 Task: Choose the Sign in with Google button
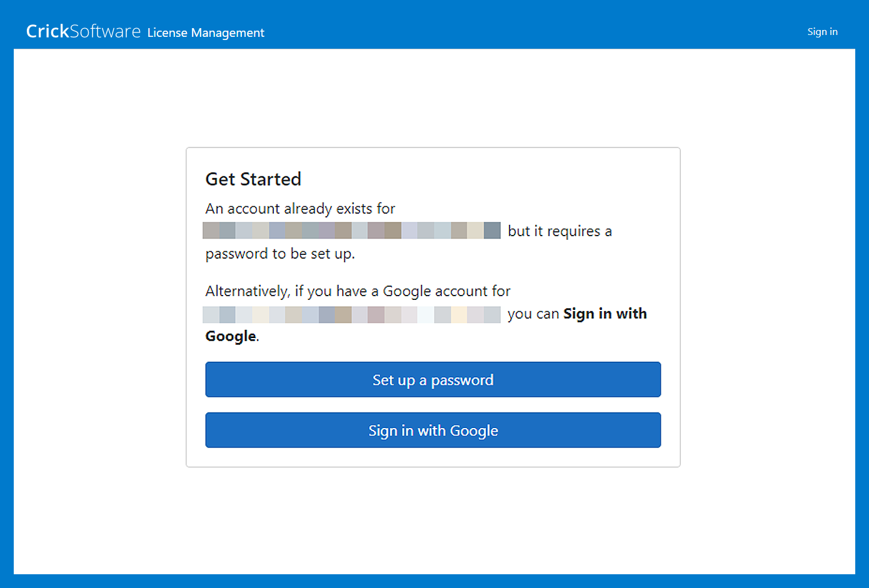433,431
